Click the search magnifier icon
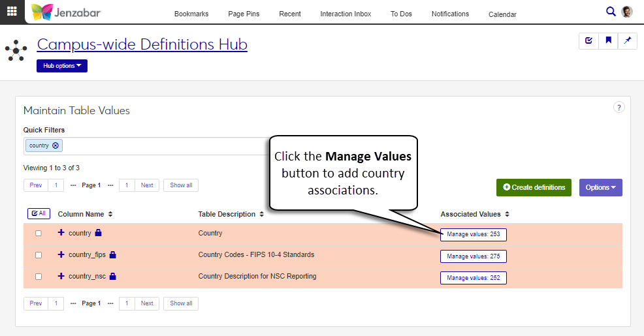The image size is (644, 336). (611, 12)
